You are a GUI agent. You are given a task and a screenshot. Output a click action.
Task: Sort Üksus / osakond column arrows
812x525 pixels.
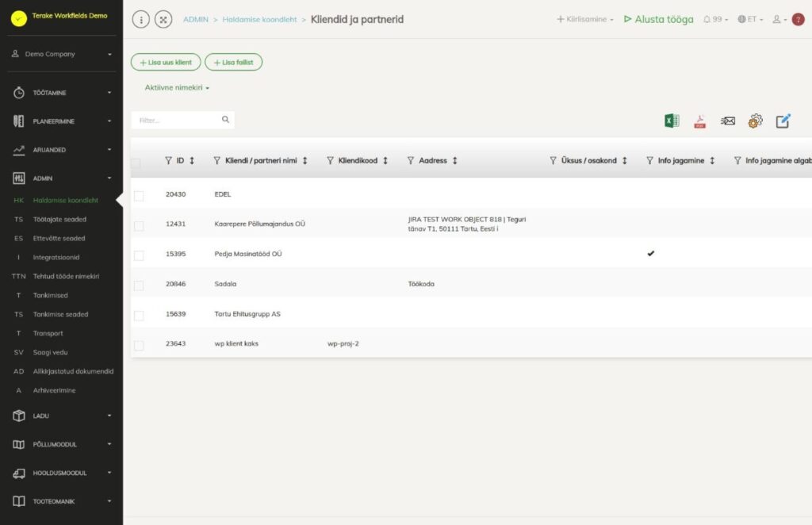pos(625,160)
